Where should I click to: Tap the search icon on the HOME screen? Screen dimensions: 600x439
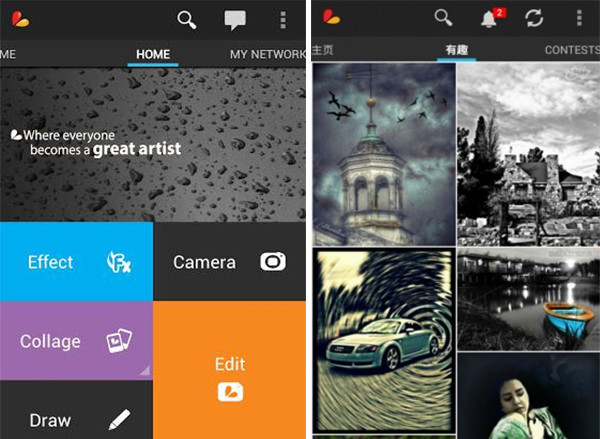(187, 19)
